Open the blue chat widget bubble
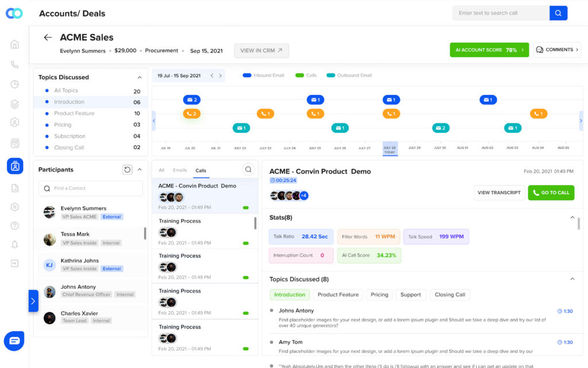 click(14, 340)
